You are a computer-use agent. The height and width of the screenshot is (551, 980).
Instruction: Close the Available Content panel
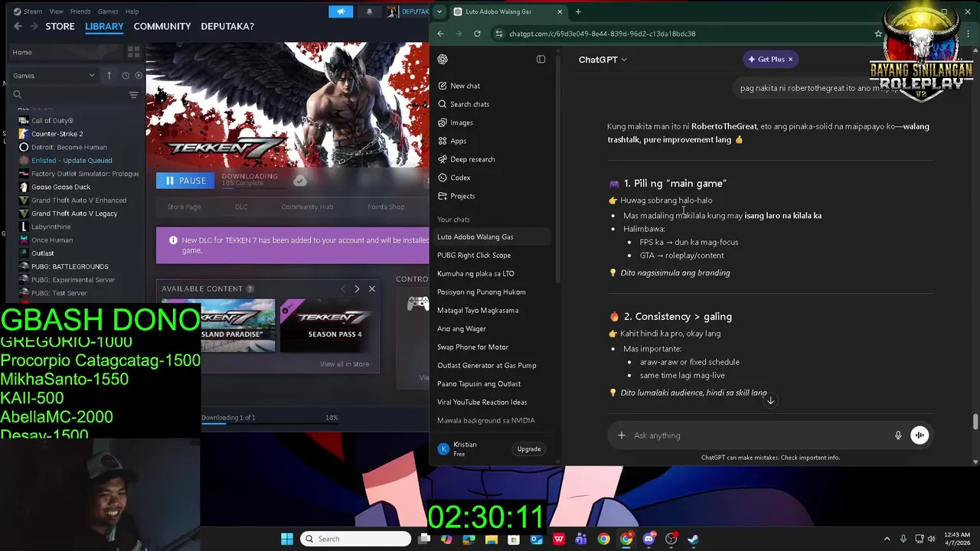click(372, 289)
